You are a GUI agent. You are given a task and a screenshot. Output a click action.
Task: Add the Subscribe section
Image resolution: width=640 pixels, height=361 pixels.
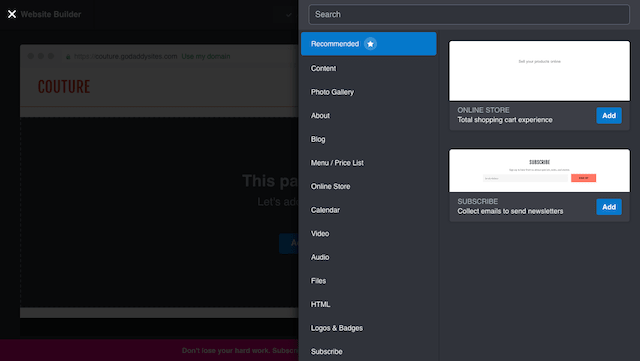point(609,207)
